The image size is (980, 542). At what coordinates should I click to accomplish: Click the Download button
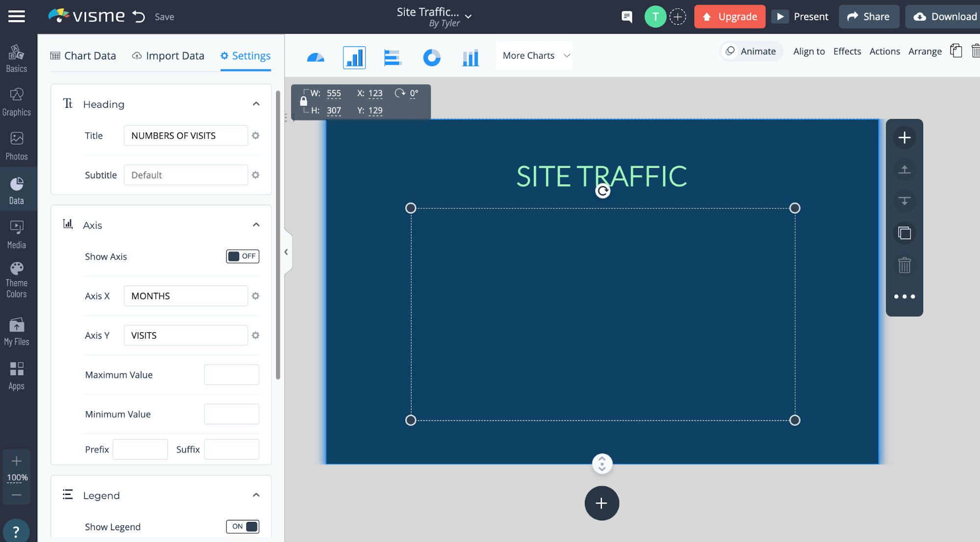(944, 17)
